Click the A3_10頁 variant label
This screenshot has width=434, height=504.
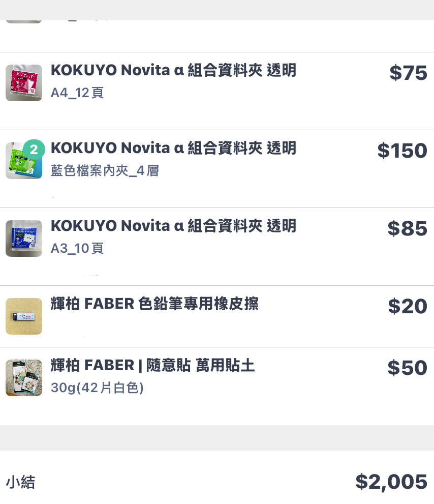point(77,249)
